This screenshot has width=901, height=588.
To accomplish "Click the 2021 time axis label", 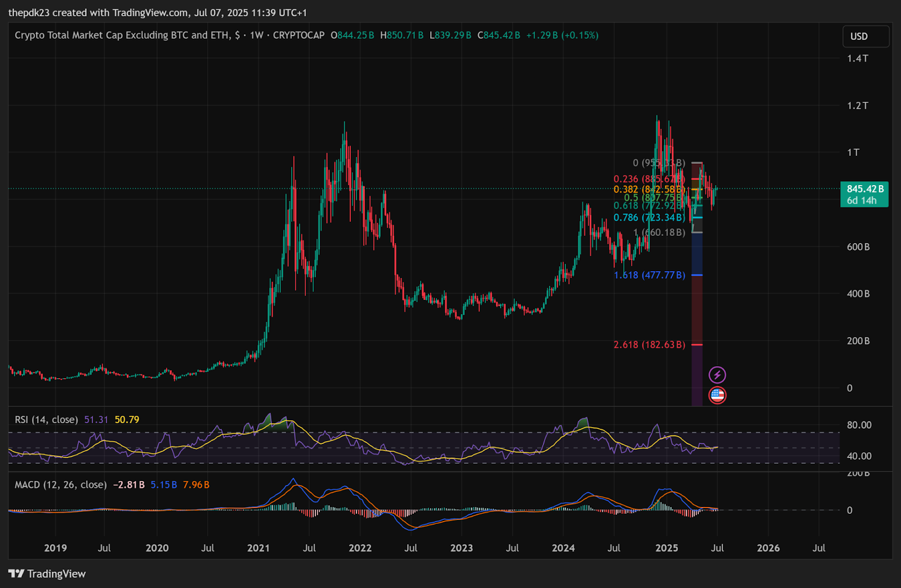I will tap(258, 548).
